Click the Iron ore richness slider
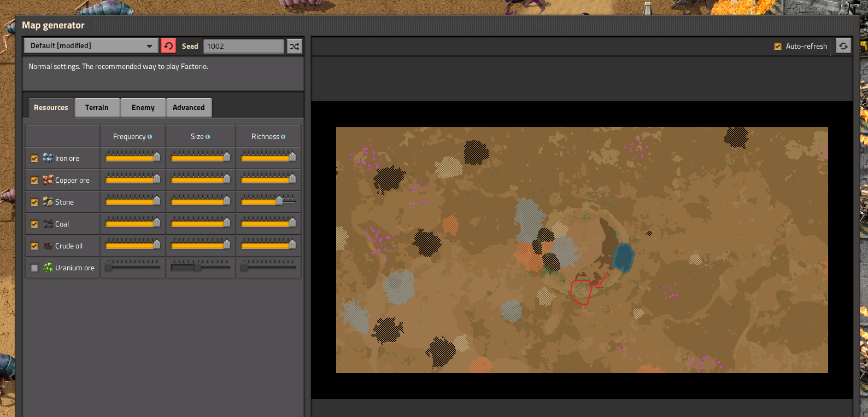 click(268, 158)
